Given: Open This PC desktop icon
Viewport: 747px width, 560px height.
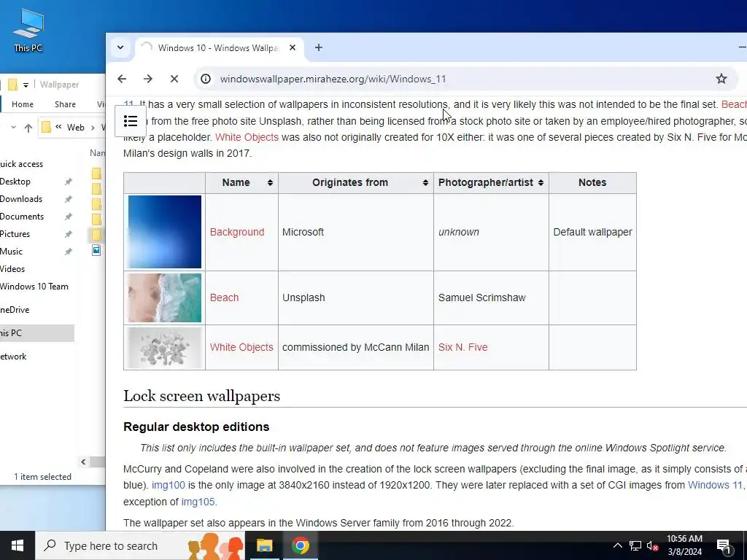Looking at the screenshot, I should click(x=28, y=29).
